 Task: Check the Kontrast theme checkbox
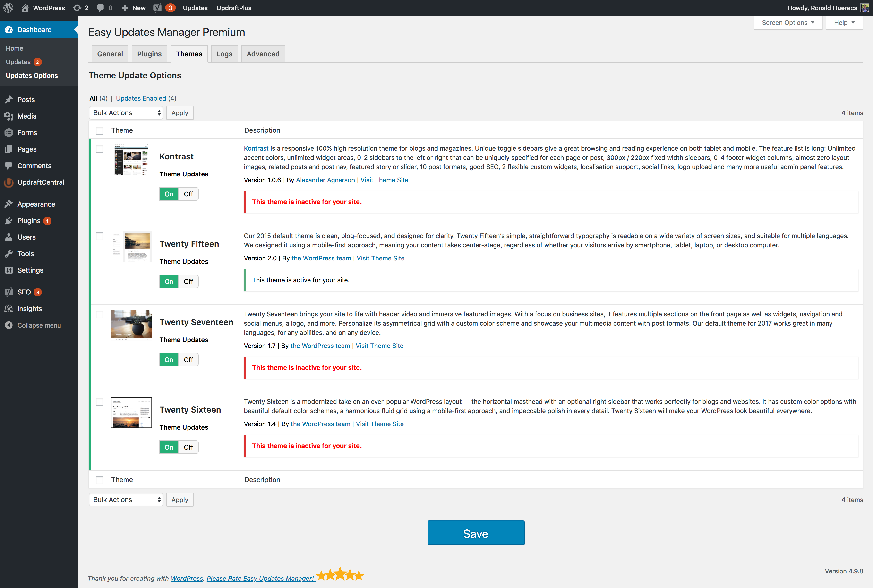coord(99,149)
